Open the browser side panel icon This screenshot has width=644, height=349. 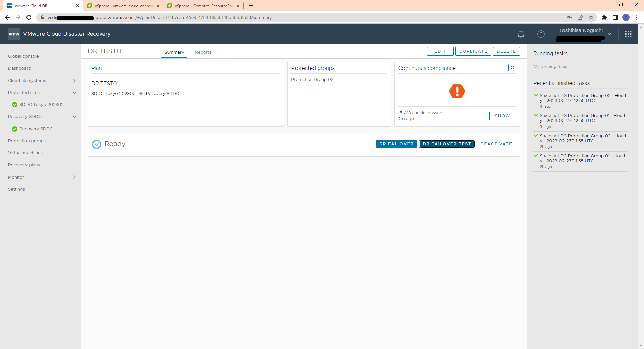615,17
